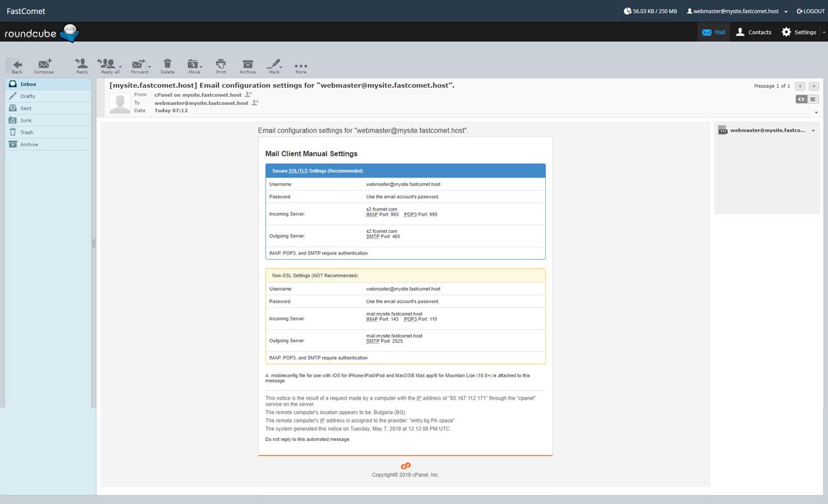This screenshot has width=828, height=504.
Task: Open the Junk folder
Action: pyautogui.click(x=27, y=120)
